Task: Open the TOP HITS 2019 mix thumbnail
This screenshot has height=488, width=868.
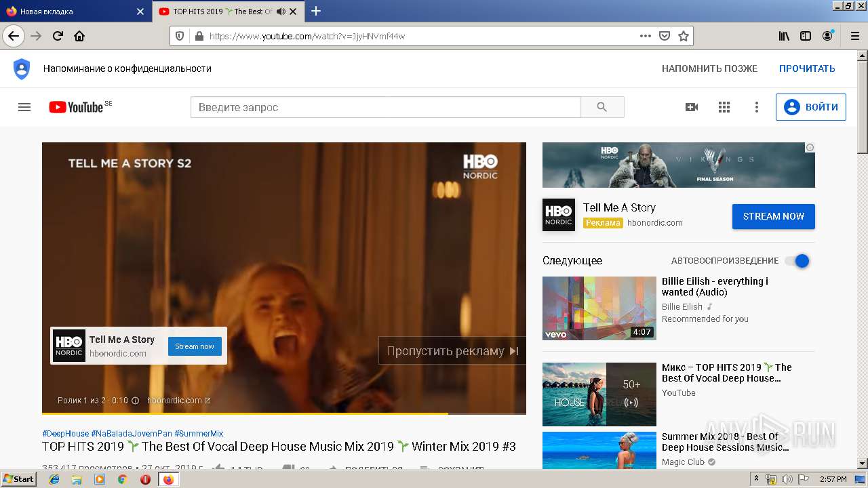Action: (599, 394)
